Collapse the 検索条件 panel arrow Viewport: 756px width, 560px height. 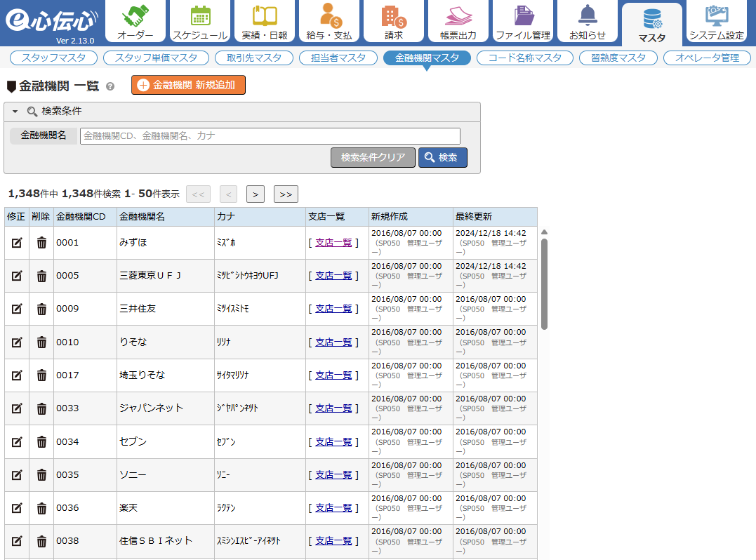(x=15, y=112)
